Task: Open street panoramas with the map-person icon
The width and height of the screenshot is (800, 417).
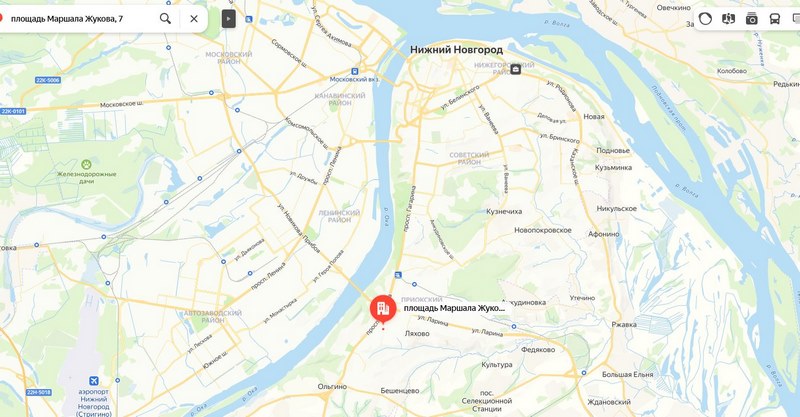Action: point(729,19)
